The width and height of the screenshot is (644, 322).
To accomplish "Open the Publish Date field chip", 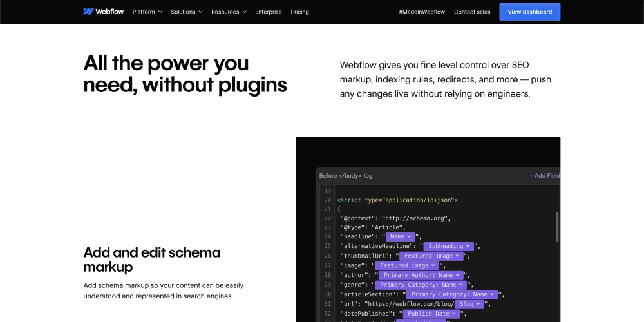I will [x=431, y=314].
